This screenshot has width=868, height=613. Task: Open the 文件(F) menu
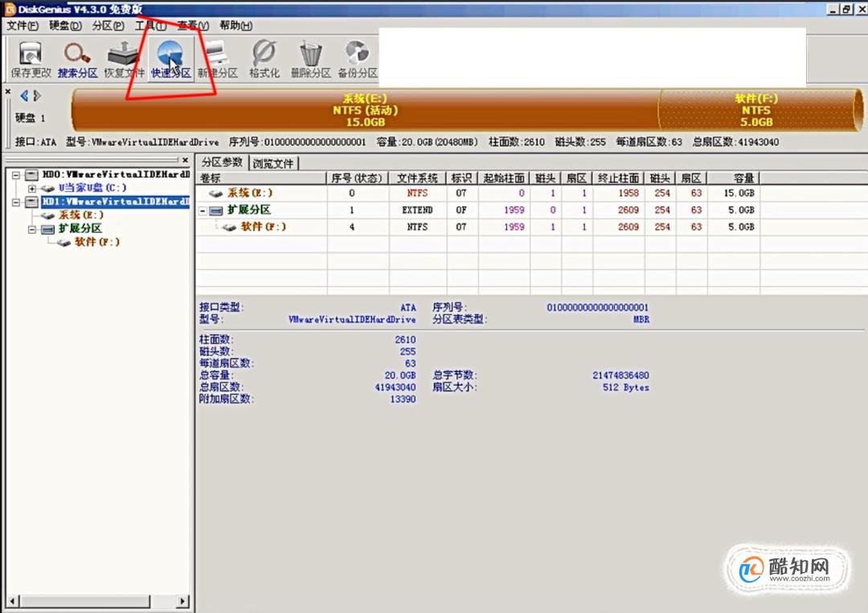pyautogui.click(x=23, y=26)
